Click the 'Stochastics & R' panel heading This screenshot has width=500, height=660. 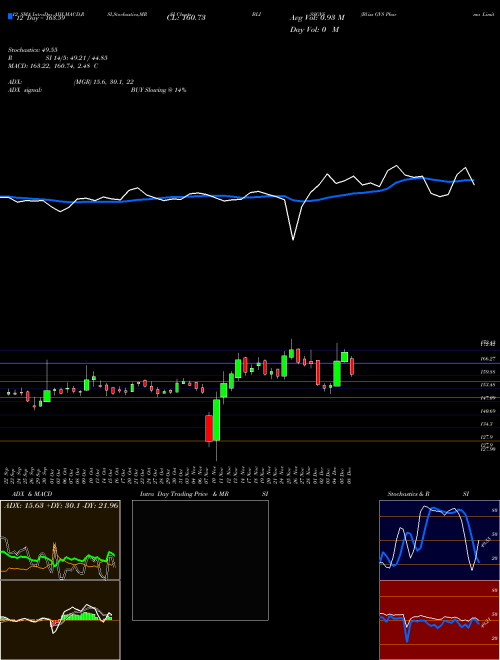tap(408, 494)
